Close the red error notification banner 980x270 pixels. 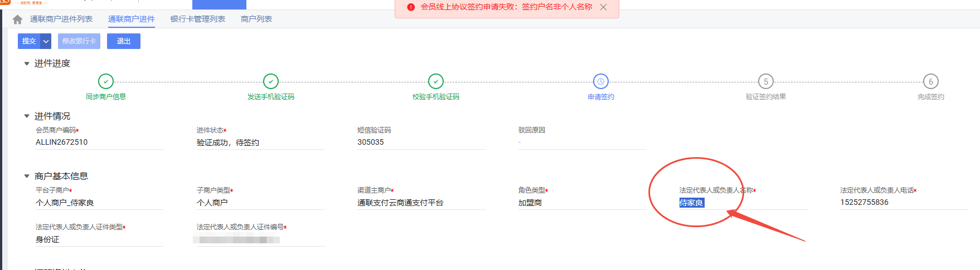pyautogui.click(x=603, y=7)
